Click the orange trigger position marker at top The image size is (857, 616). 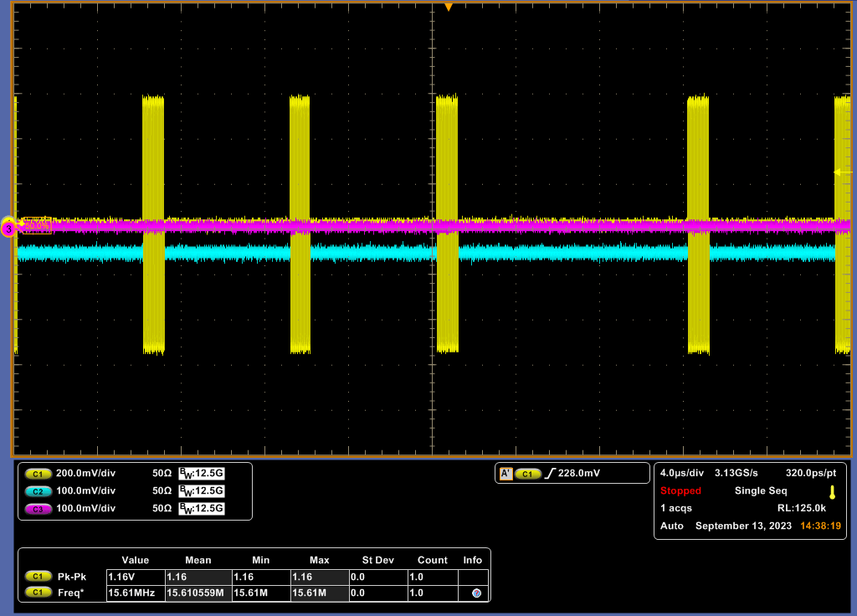(x=449, y=7)
